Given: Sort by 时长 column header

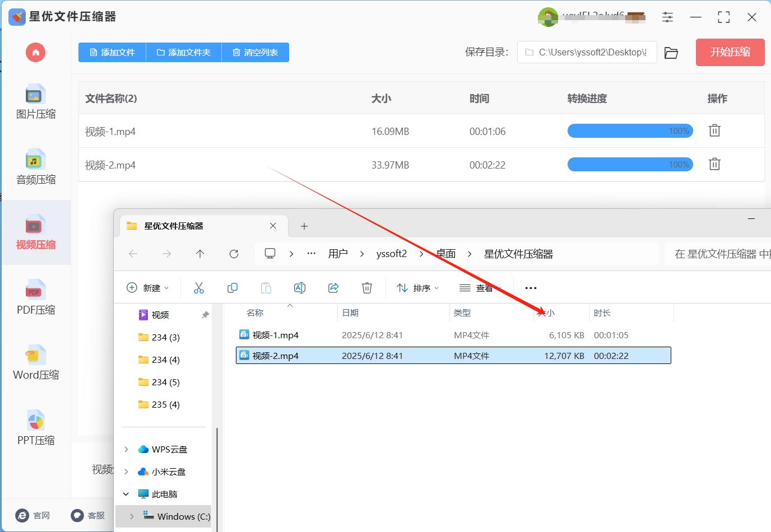Looking at the screenshot, I should 602,312.
